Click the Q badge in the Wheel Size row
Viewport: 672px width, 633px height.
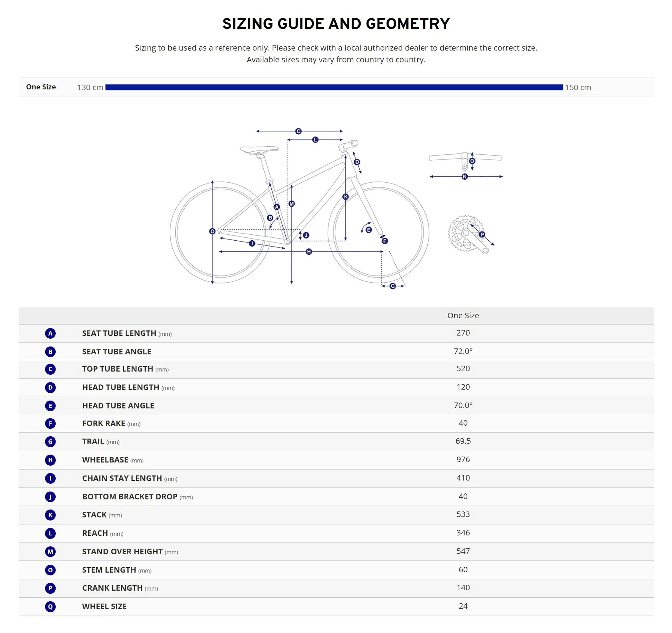[x=50, y=606]
